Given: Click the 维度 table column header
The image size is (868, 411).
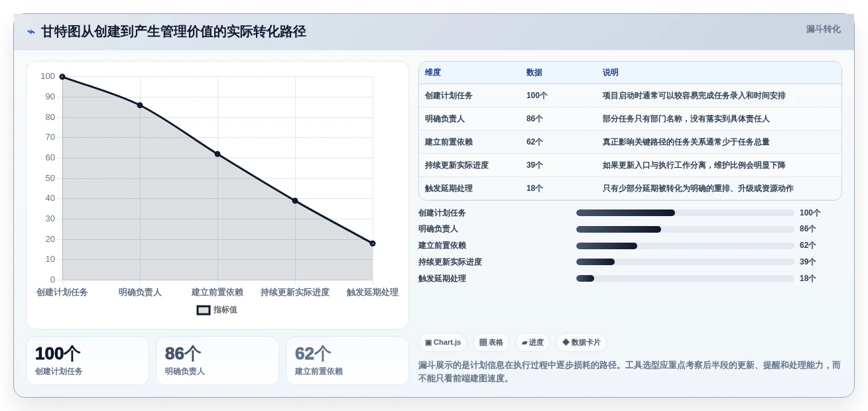Looking at the screenshot, I should (433, 72).
